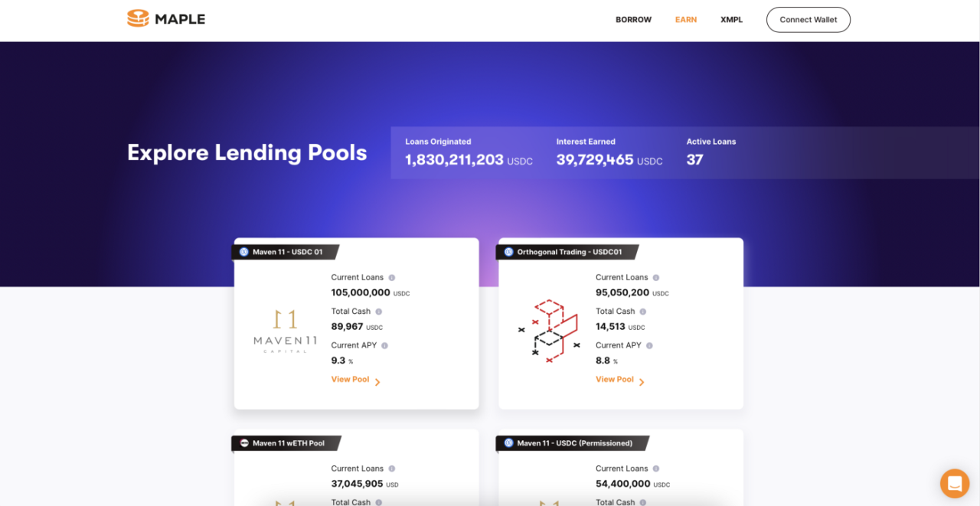Click the Active Loans value 37
Screen dimensions: 980x506
[694, 160]
